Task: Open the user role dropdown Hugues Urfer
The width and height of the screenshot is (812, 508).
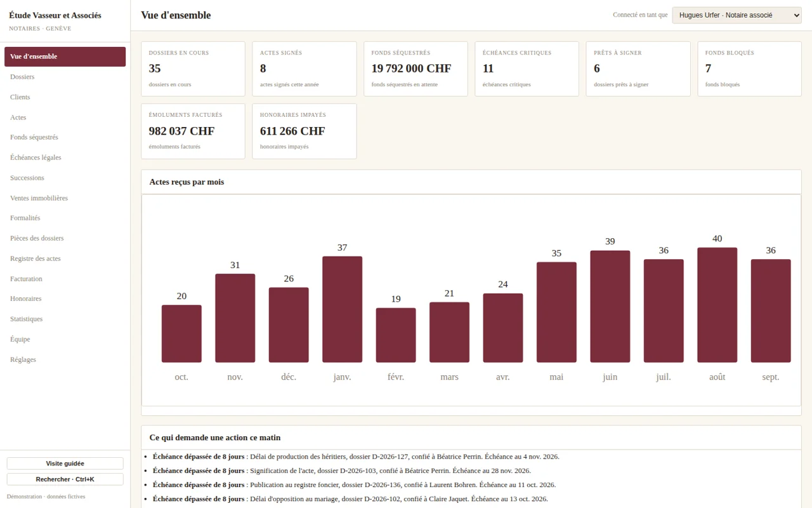Action: tap(737, 15)
